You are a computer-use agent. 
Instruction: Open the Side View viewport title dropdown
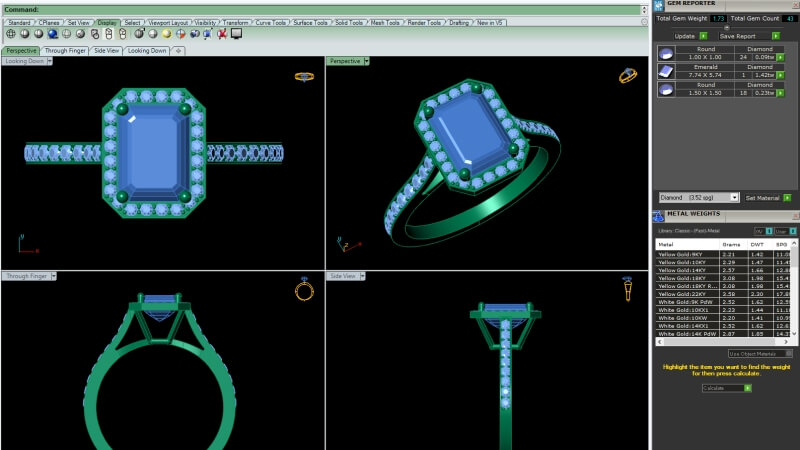362,276
